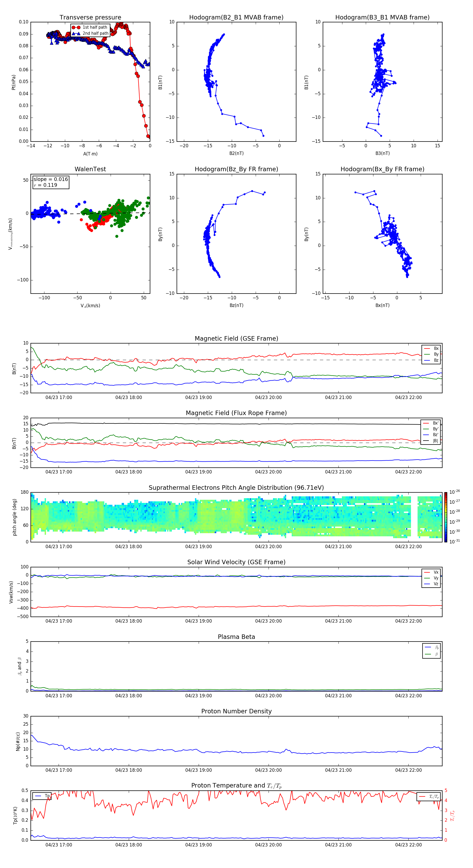This screenshot has height=868, width=473.
Task: Click the "Proton Number Density" title
Action: (x=236, y=711)
